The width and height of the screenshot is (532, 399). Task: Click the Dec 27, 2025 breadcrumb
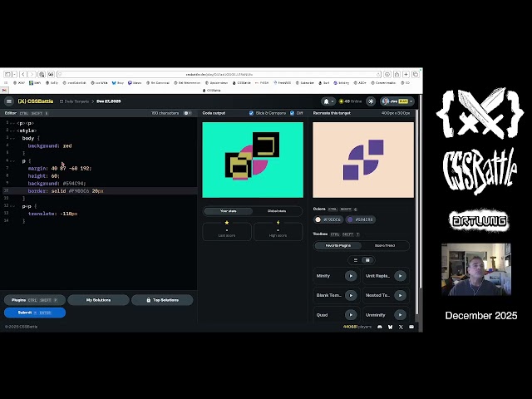coord(109,101)
